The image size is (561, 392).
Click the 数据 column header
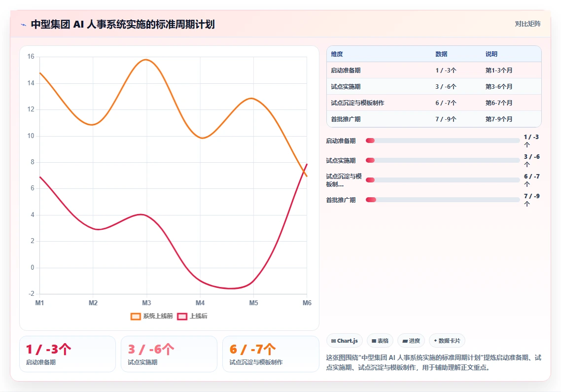click(x=441, y=54)
